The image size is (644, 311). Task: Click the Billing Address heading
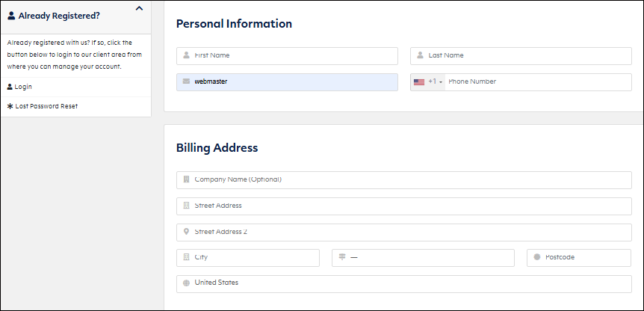pyautogui.click(x=217, y=148)
